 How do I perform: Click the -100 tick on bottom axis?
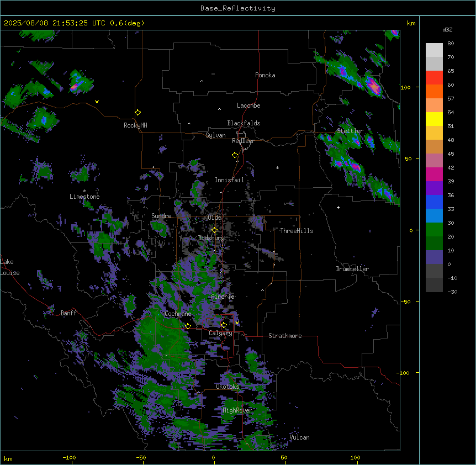click(69, 458)
